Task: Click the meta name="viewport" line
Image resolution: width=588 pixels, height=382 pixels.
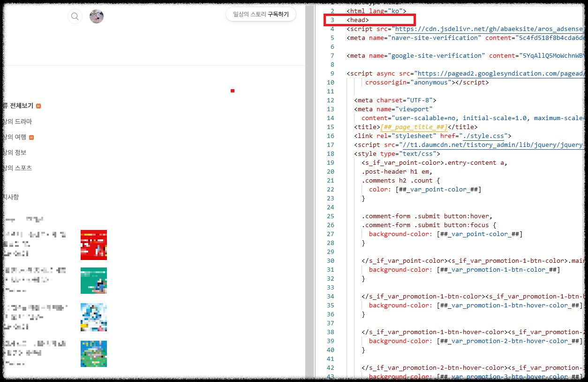Action: point(393,109)
